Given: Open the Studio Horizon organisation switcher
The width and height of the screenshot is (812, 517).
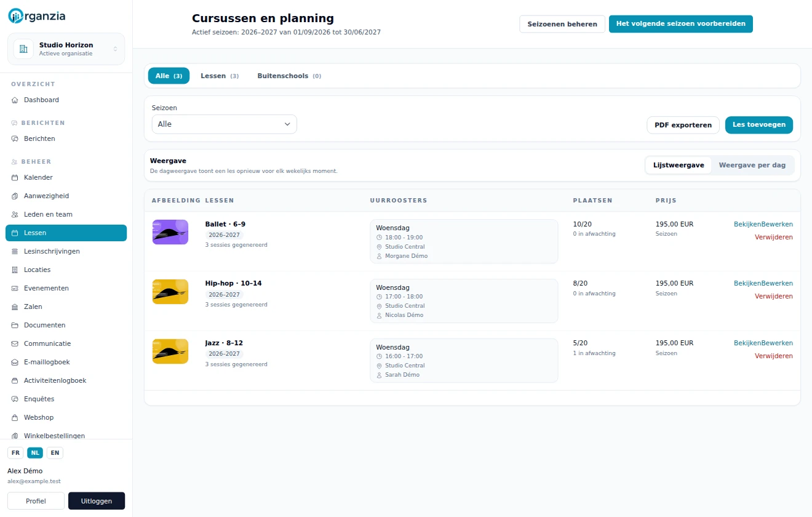Looking at the screenshot, I should click(66, 49).
